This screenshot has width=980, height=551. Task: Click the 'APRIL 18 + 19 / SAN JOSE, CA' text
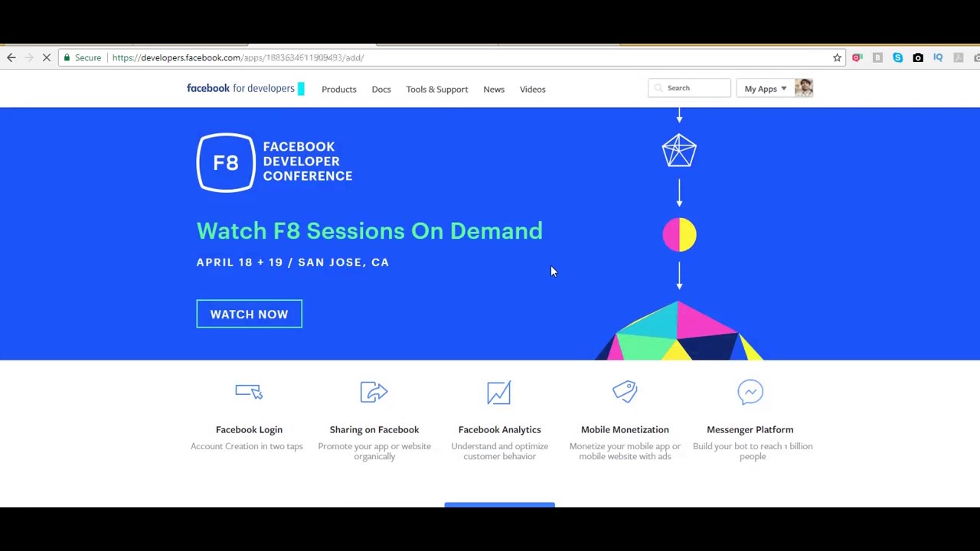click(292, 262)
